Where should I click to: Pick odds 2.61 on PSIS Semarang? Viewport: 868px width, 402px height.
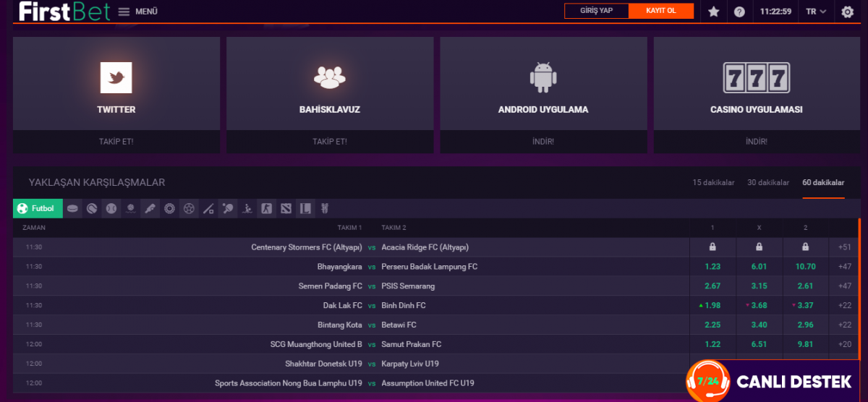(806, 286)
